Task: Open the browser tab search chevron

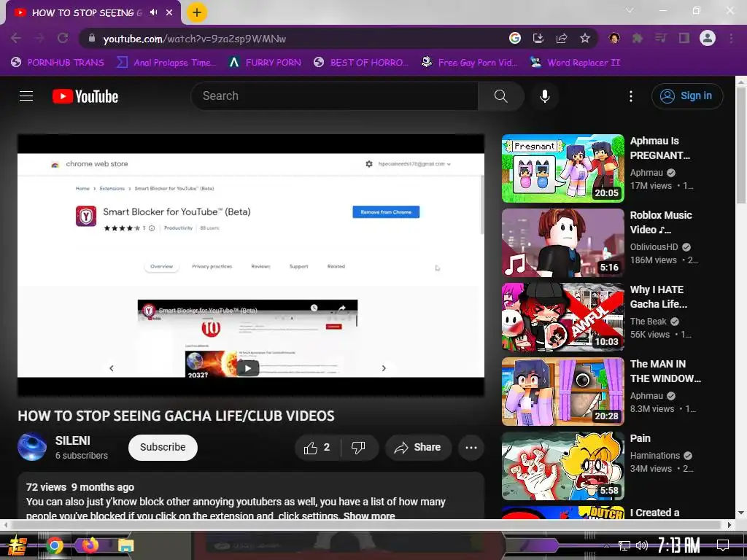Action: tap(630, 10)
